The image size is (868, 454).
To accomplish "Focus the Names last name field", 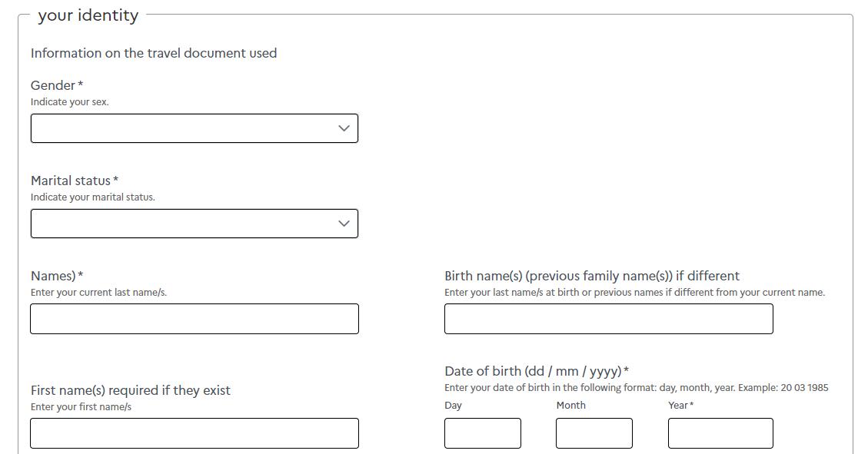I will point(195,319).
